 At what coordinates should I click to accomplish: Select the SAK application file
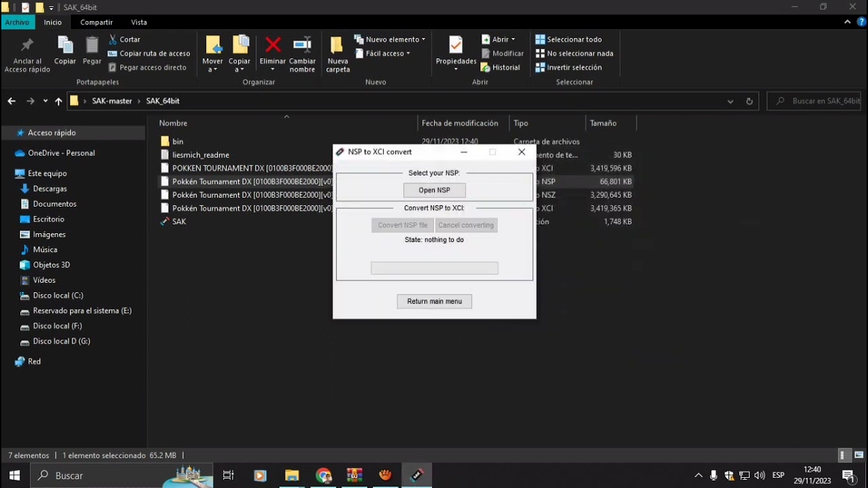point(179,222)
